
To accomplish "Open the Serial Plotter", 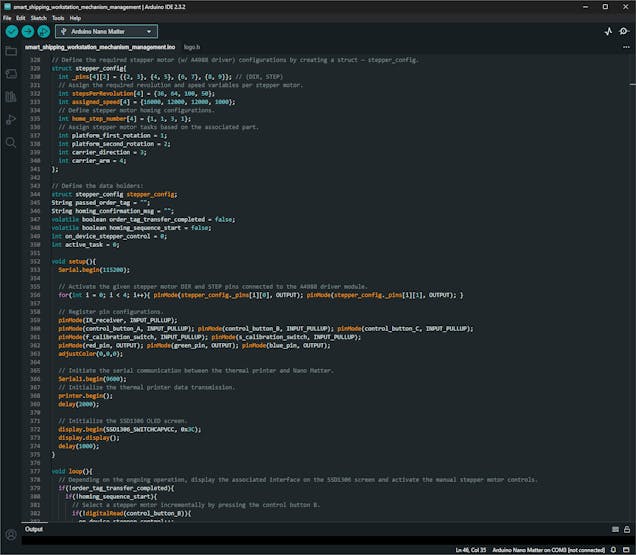I will click(x=609, y=31).
